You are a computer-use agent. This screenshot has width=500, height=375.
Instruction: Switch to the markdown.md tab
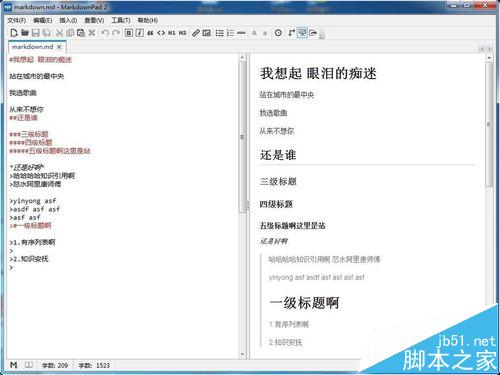(33, 47)
